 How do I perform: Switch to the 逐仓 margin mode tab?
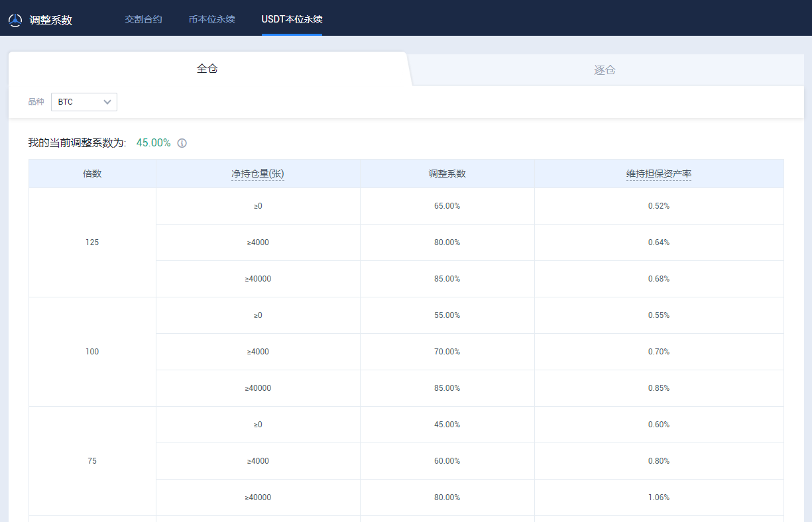(x=605, y=70)
